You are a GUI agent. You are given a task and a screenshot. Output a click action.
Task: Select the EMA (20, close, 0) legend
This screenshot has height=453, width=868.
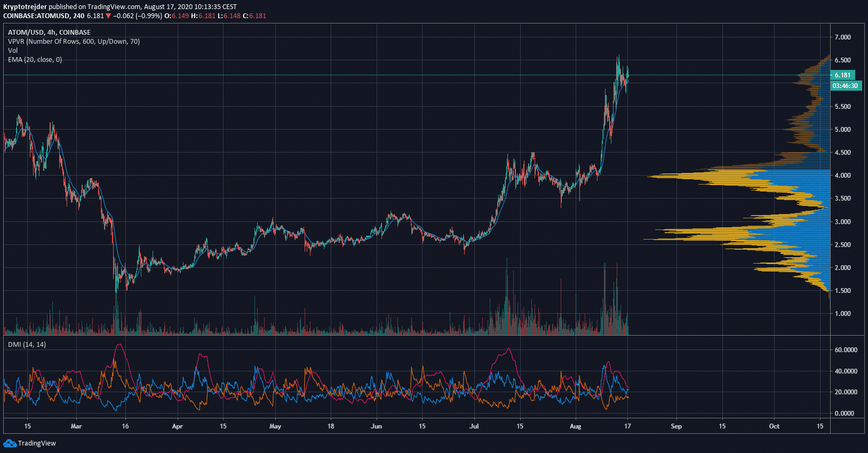pos(35,60)
